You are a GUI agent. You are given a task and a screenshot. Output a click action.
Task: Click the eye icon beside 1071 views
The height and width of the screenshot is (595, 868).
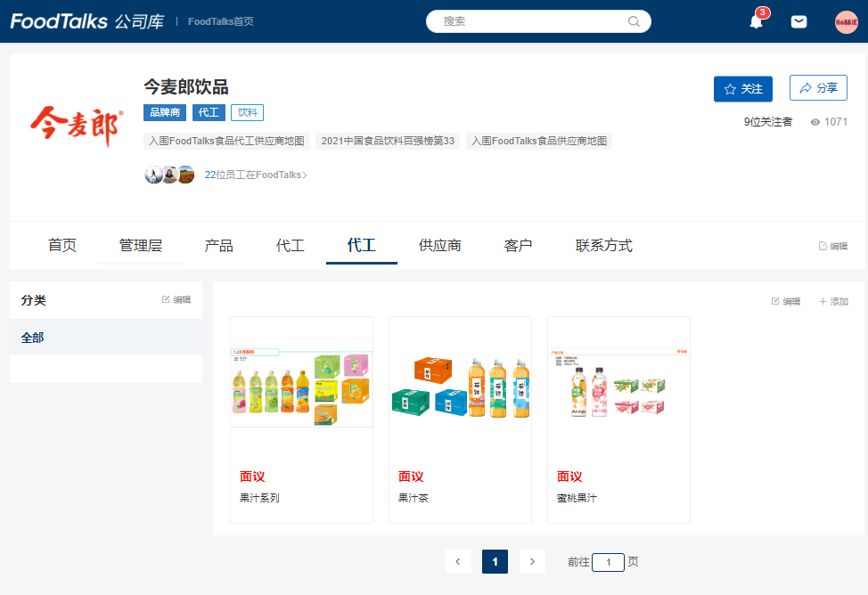click(815, 122)
